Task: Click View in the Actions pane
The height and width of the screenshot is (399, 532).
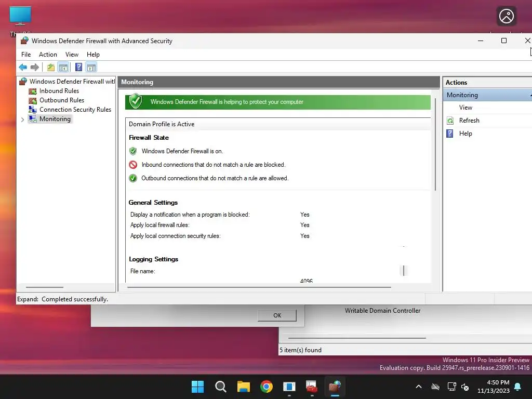Action: (x=465, y=108)
